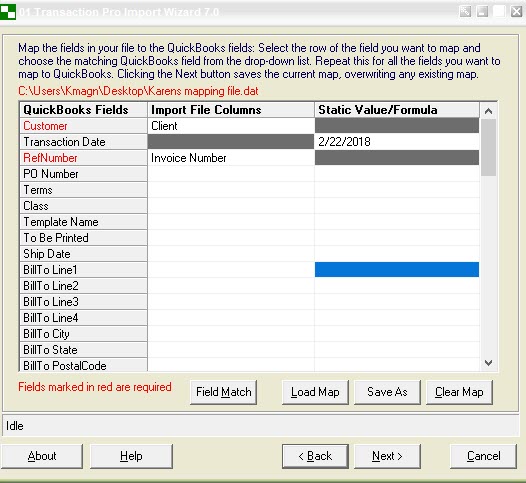Click the Static Value/Formula column header
The image size is (526, 483).
click(x=397, y=110)
